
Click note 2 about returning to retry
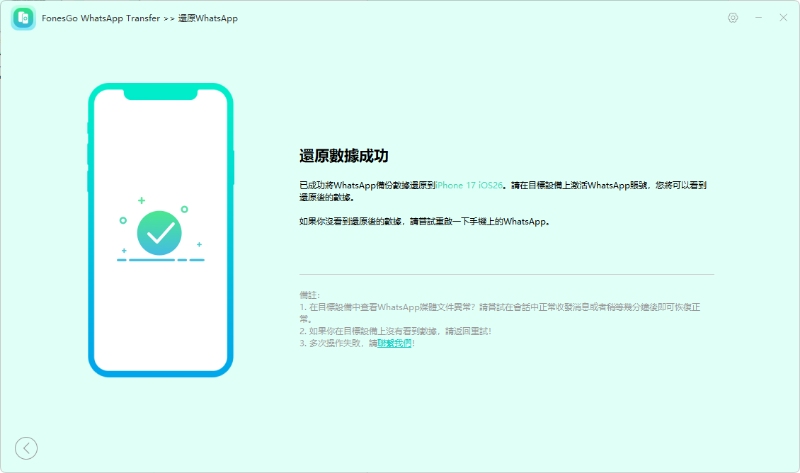click(395, 331)
